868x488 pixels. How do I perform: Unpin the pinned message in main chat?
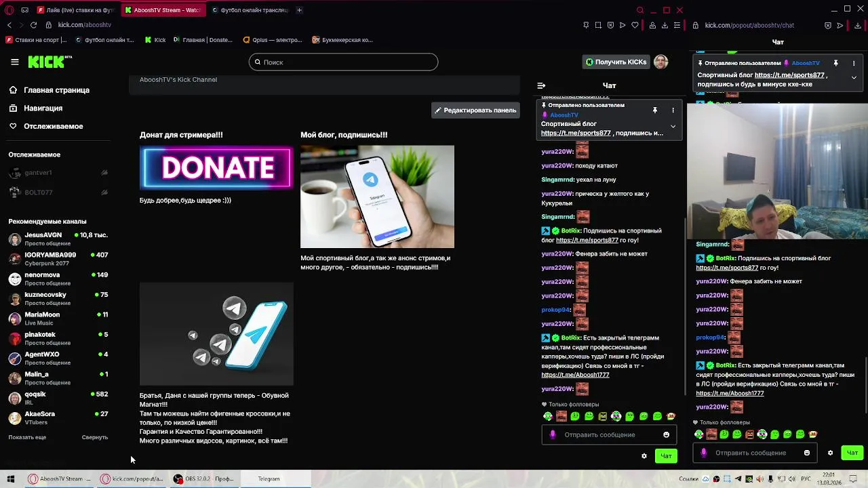click(x=655, y=110)
